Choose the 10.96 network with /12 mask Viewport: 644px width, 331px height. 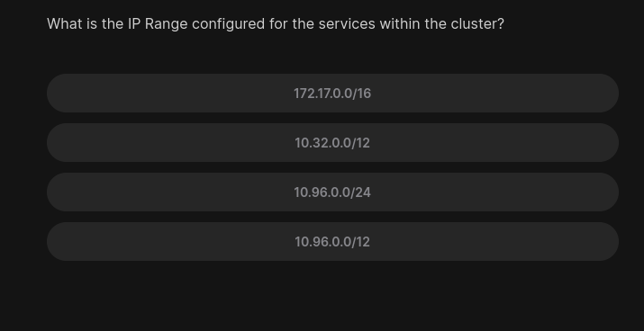point(332,242)
